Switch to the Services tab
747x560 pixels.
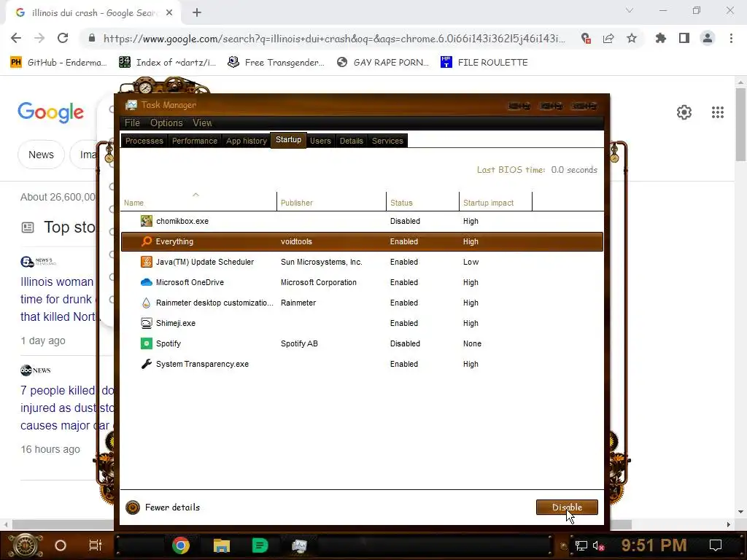click(x=387, y=141)
